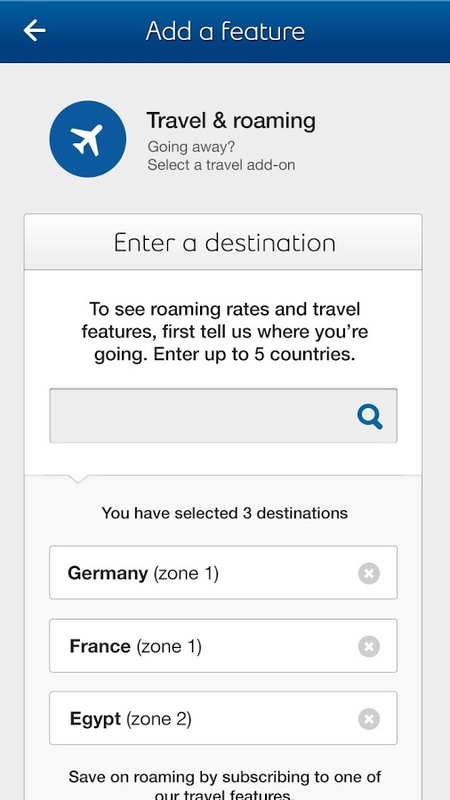The height and width of the screenshot is (800, 450).
Task: Tap the Add a feature title
Action: (x=225, y=31)
